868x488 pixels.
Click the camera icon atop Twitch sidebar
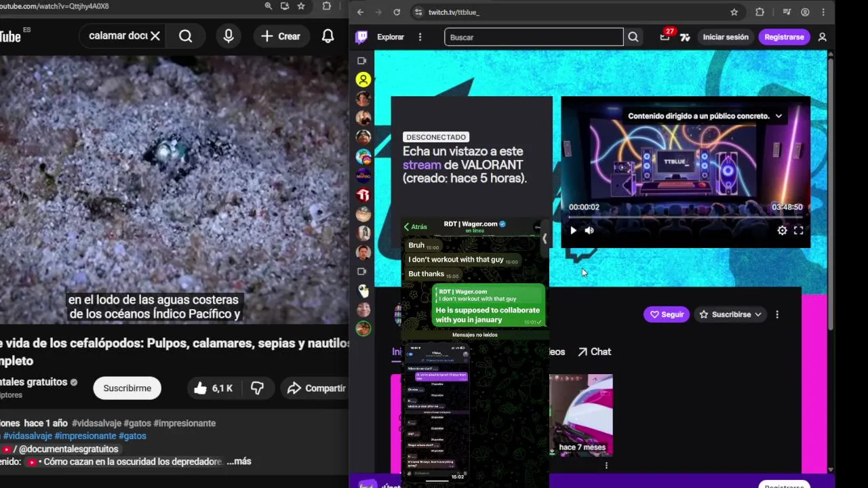click(362, 61)
